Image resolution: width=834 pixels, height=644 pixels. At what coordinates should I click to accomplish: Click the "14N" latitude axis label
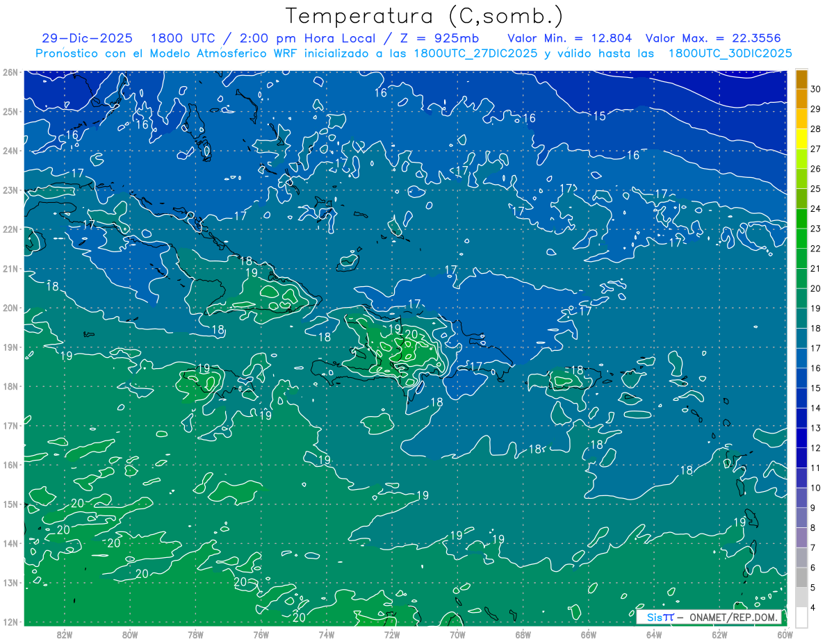(10, 543)
